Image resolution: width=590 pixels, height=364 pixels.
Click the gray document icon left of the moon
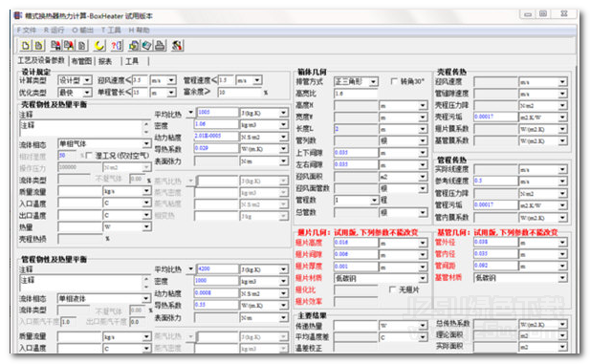tap(82, 46)
